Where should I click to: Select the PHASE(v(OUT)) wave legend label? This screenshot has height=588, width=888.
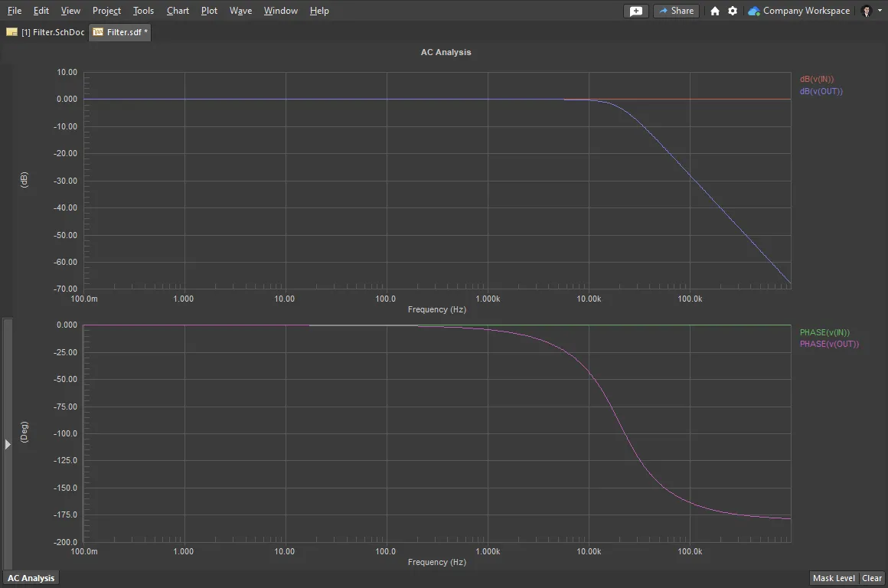coord(829,344)
